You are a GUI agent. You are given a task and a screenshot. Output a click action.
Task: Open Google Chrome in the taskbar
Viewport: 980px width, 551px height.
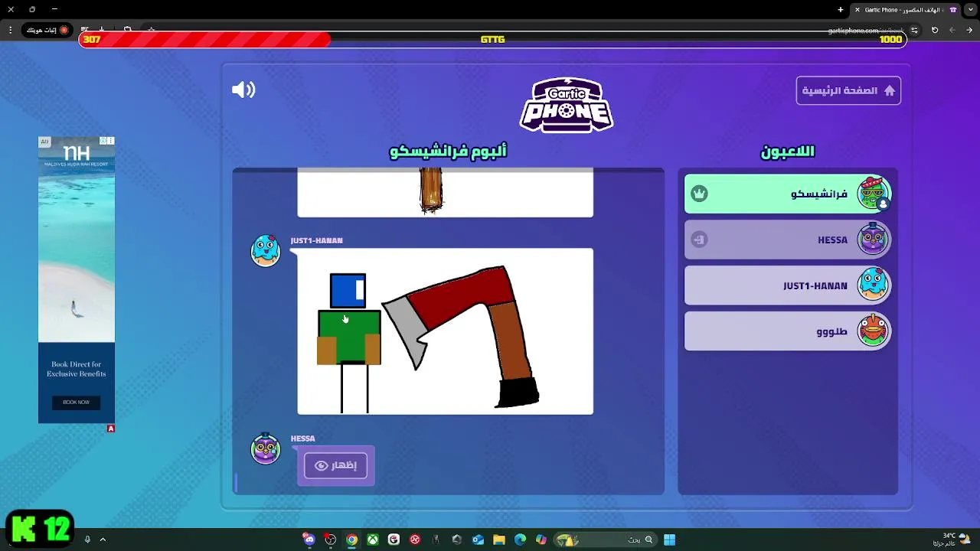[351, 540]
